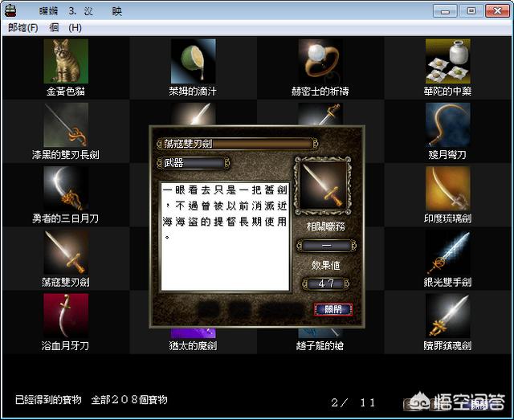
Task: Select the 金黃色貓 cat treasure icon
Action: click(66, 61)
